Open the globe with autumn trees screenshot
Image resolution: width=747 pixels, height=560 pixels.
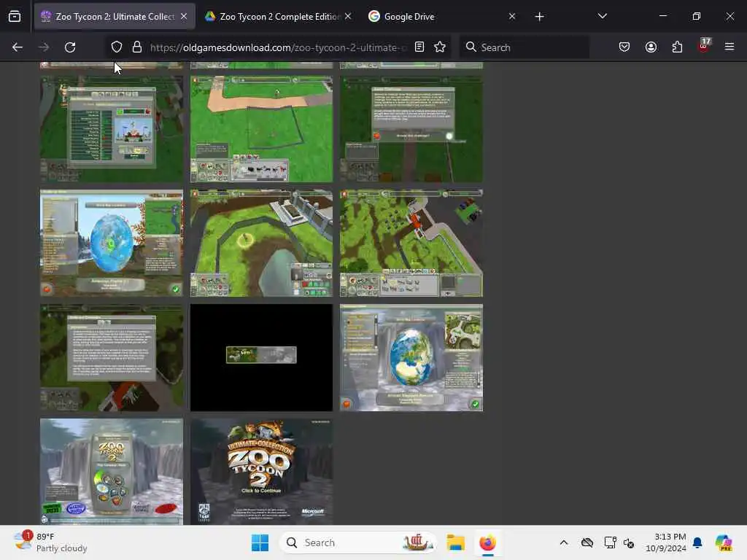(112, 244)
